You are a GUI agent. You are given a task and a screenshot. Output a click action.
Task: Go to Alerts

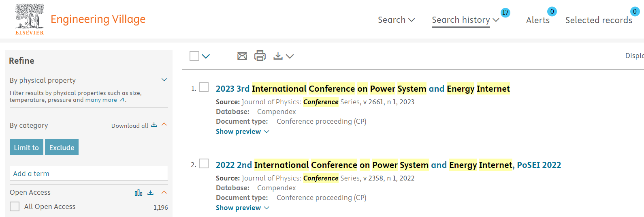tap(538, 20)
